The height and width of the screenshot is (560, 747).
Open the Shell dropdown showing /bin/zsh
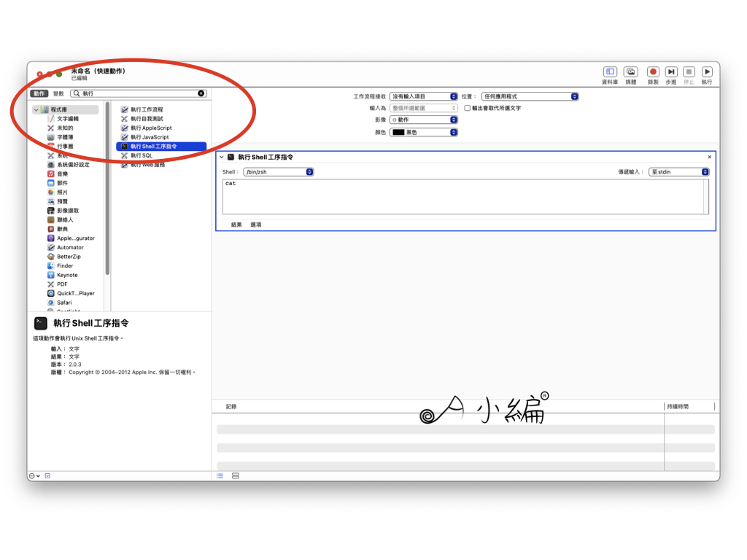(278, 172)
